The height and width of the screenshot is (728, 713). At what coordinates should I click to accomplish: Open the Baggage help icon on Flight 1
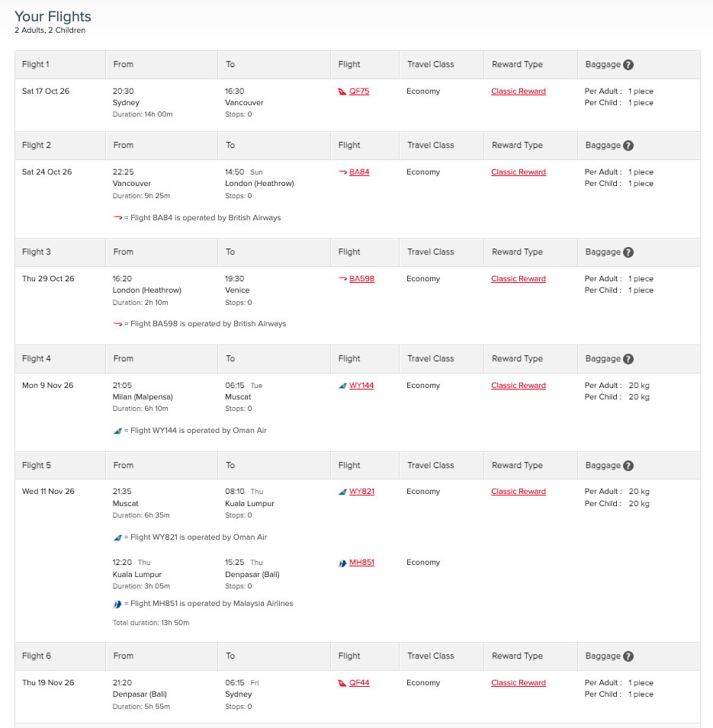tap(628, 64)
